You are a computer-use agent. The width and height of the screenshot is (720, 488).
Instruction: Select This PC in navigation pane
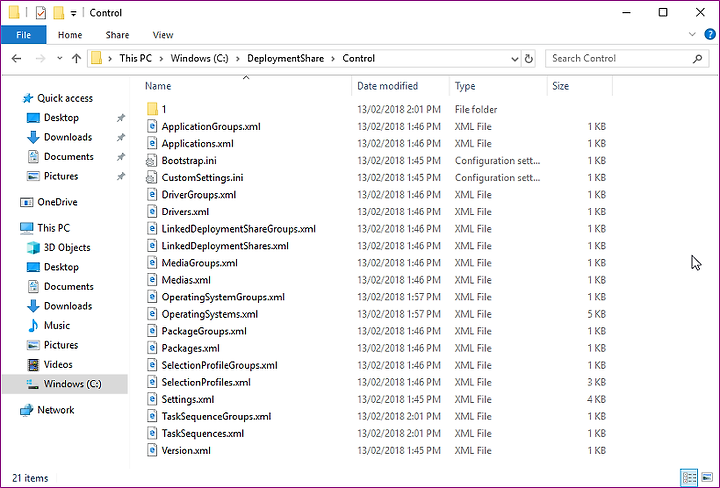tap(53, 228)
